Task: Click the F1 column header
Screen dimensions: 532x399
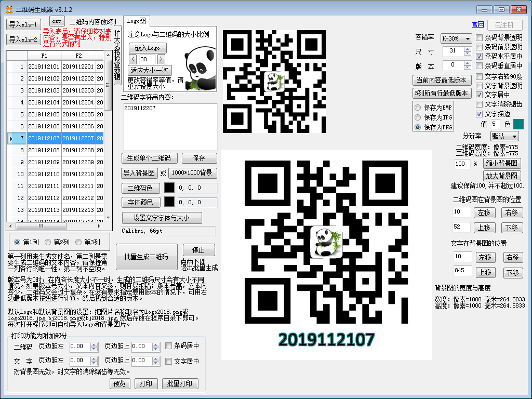Action: pyautogui.click(x=44, y=56)
